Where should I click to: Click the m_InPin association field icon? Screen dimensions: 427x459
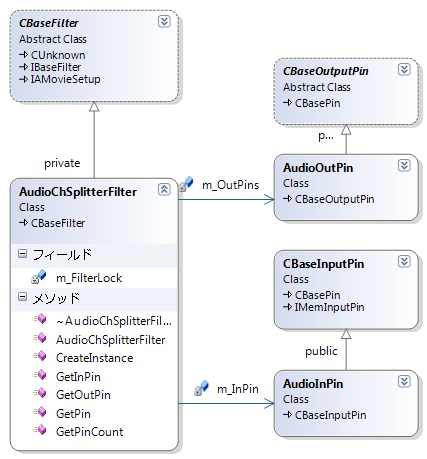[201, 388]
